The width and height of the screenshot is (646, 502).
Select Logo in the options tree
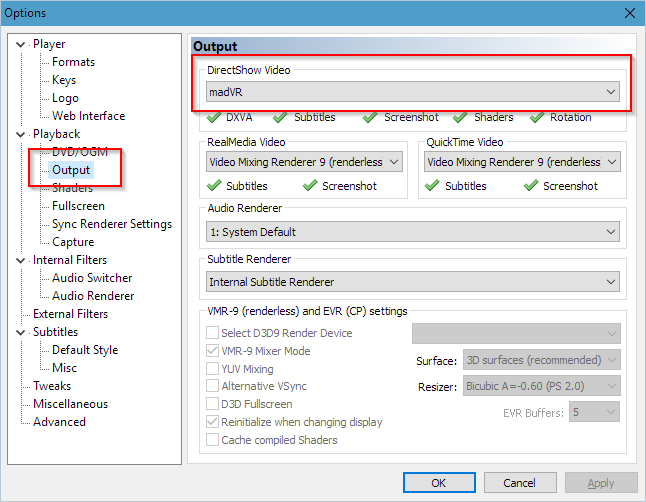[65, 98]
